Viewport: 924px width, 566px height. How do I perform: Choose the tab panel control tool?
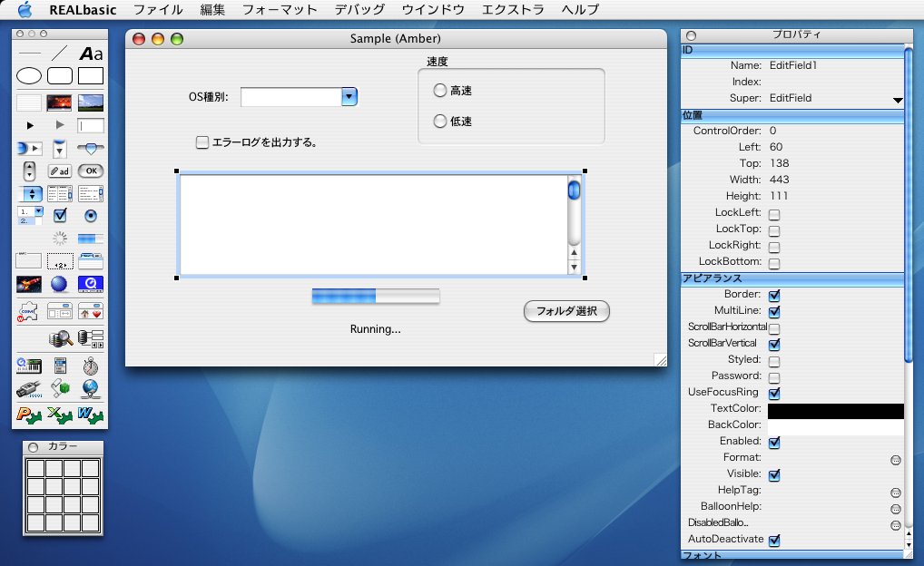tap(91, 260)
